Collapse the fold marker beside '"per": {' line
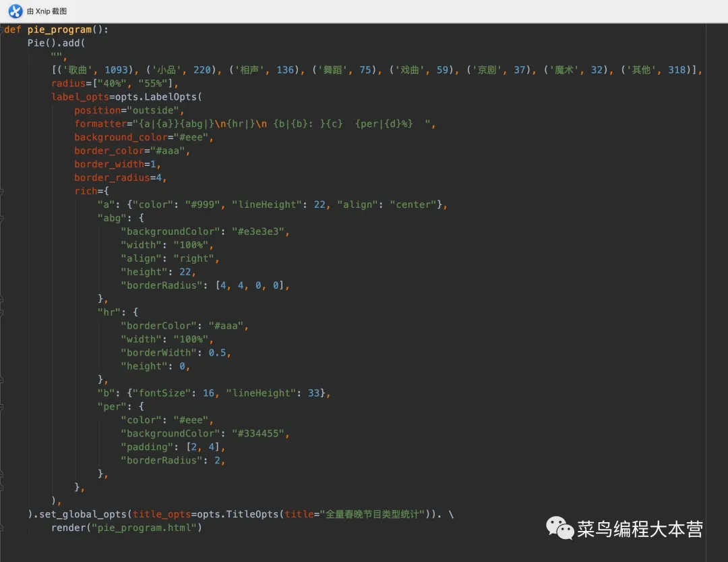Screen dimensions: 728x562 [1, 407]
